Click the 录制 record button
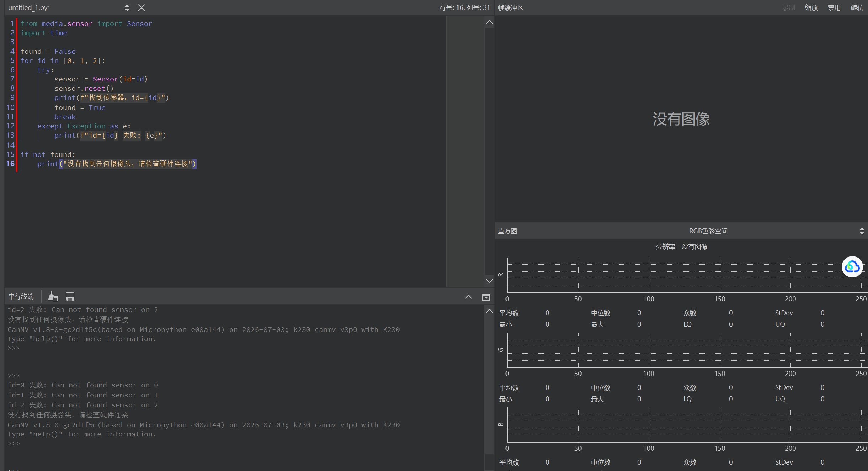Image resolution: width=868 pixels, height=471 pixels. tap(788, 8)
